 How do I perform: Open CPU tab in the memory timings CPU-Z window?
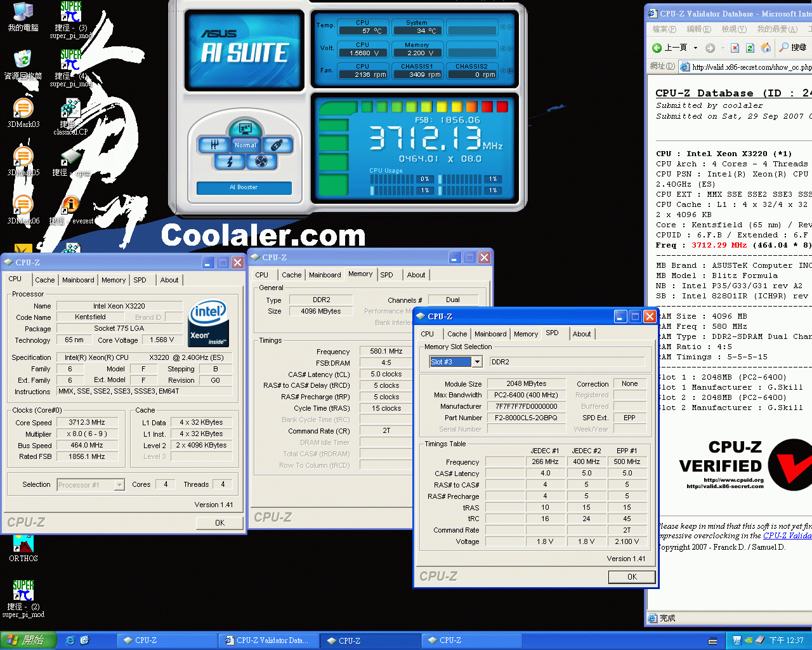tap(262, 275)
